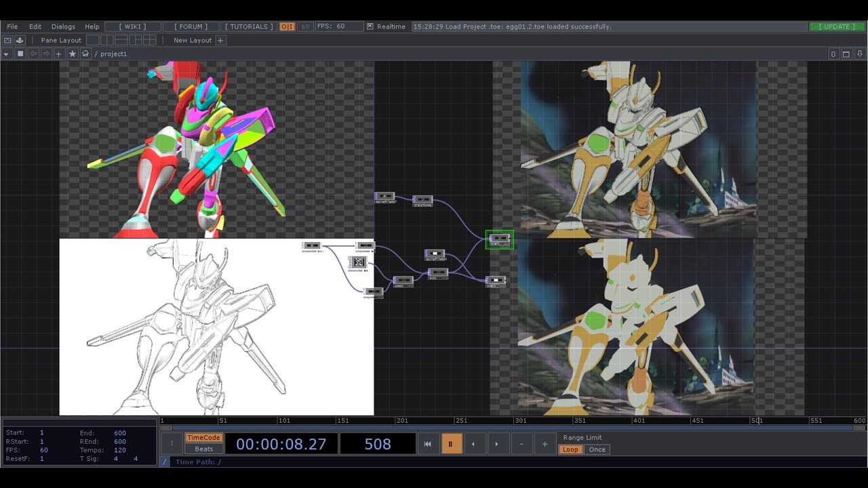
Task: Add a new layout with plus button
Action: pyautogui.click(x=220, y=40)
